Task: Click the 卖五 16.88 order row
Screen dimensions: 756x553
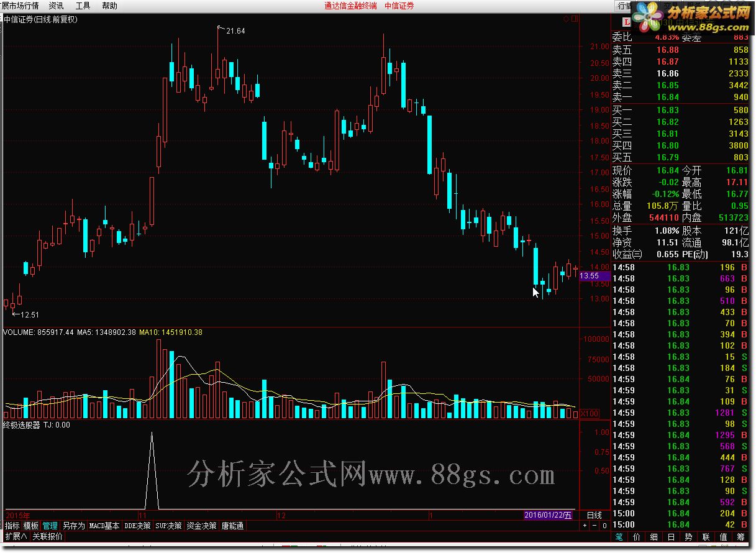Action: 681,50
